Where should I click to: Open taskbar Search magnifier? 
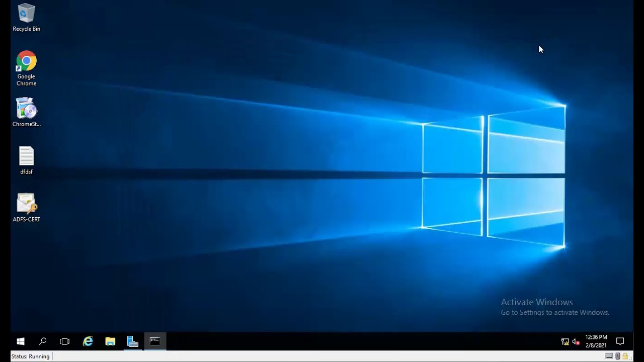pyautogui.click(x=43, y=341)
